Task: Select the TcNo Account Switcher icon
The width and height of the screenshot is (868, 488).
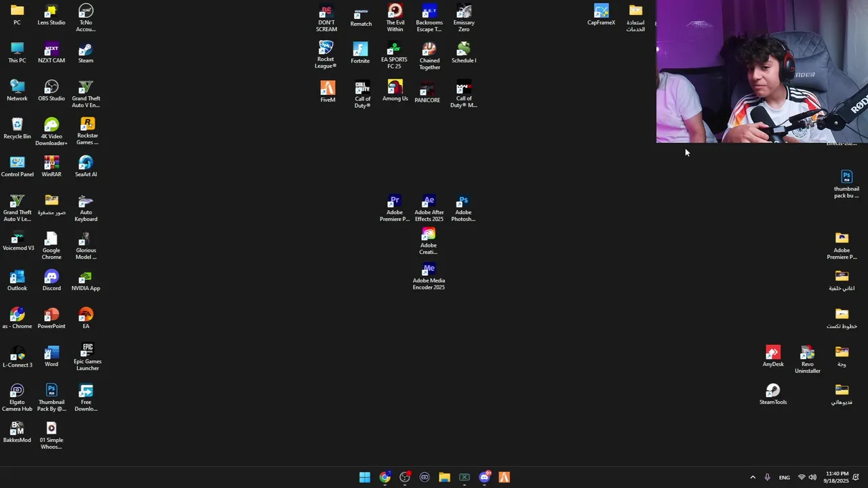Action: (85, 18)
